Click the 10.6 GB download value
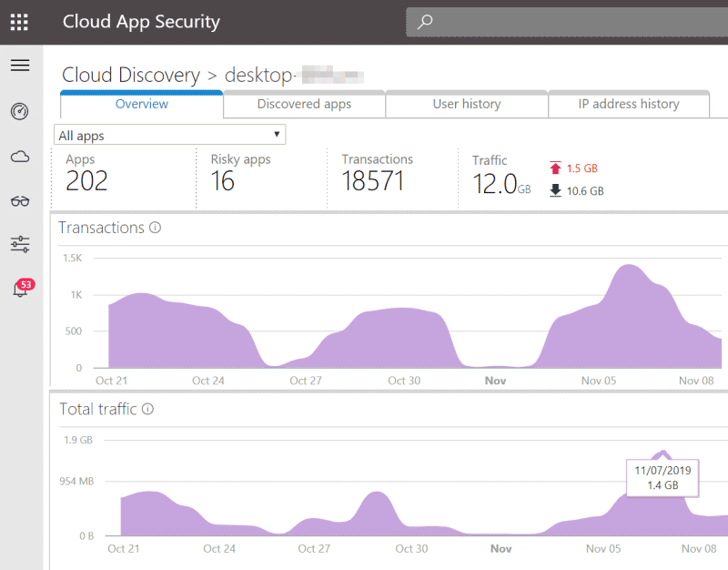The image size is (728, 570). tap(585, 191)
